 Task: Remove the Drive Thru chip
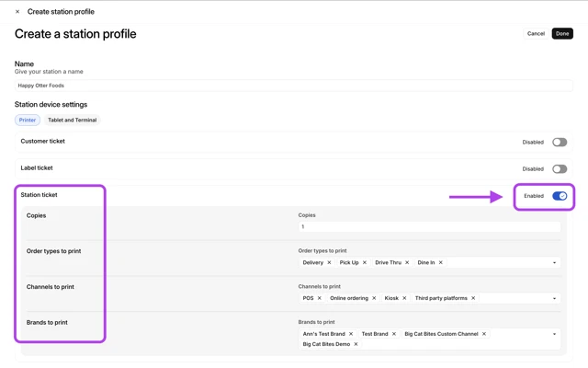[407, 262]
